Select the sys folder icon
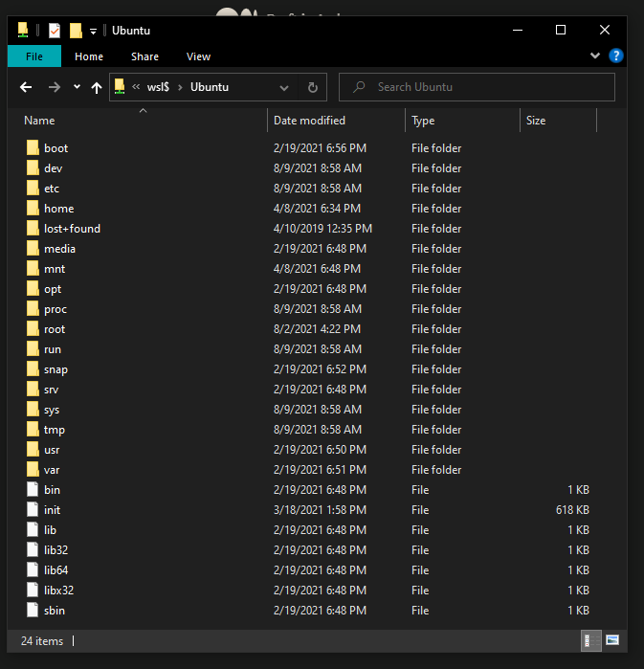The height and width of the screenshot is (669, 644). [x=33, y=409]
